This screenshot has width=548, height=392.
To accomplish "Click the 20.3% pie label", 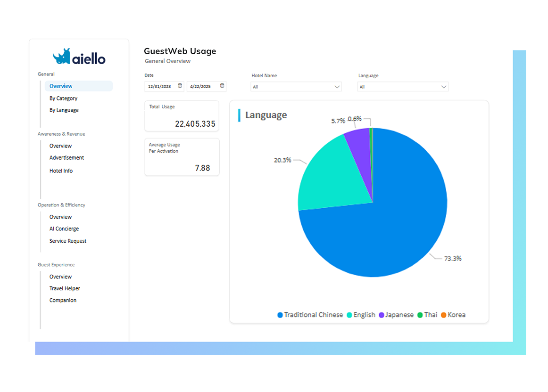I will click(282, 160).
